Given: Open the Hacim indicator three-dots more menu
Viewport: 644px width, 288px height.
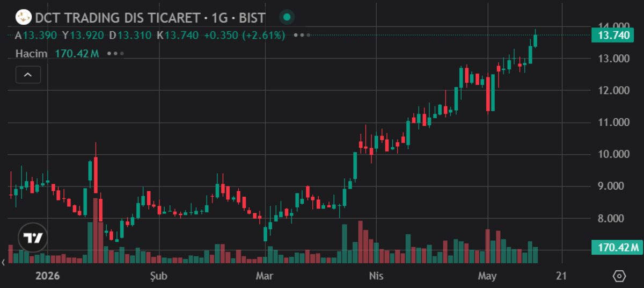Looking at the screenshot, I should click(115, 54).
